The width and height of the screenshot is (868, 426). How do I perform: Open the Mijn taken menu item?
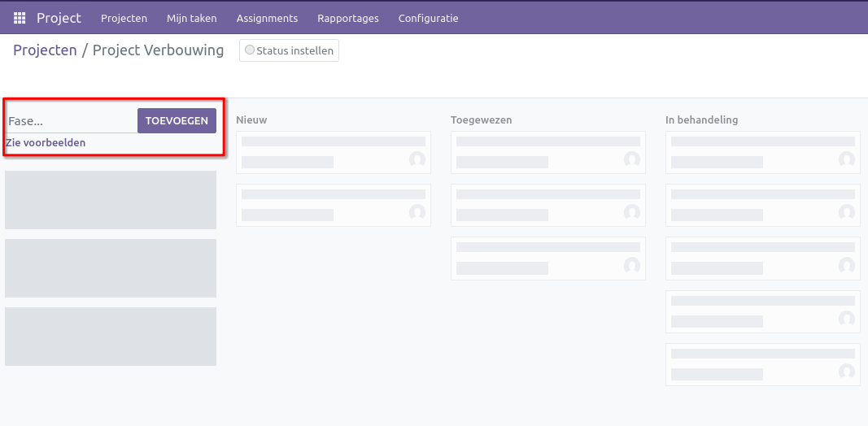click(191, 18)
